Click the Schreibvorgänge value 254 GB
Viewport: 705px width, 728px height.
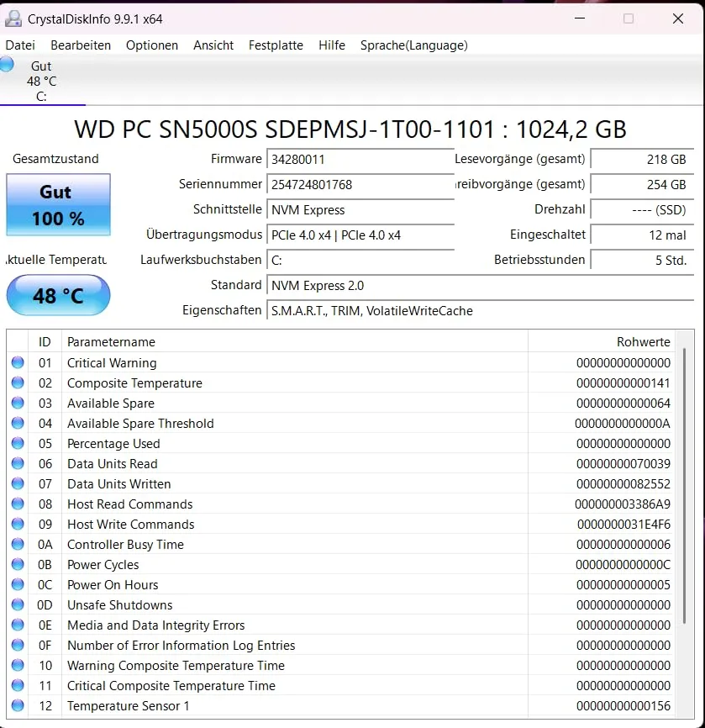click(x=642, y=184)
